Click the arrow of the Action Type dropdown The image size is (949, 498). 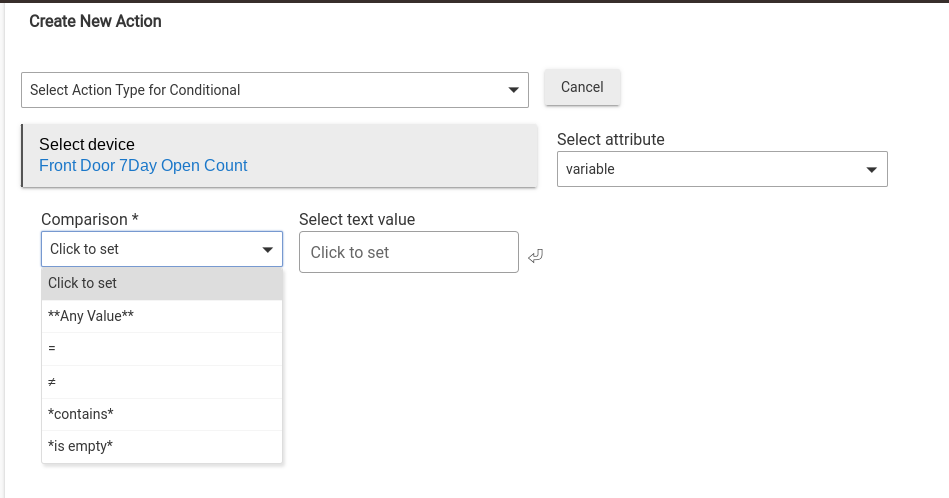514,90
